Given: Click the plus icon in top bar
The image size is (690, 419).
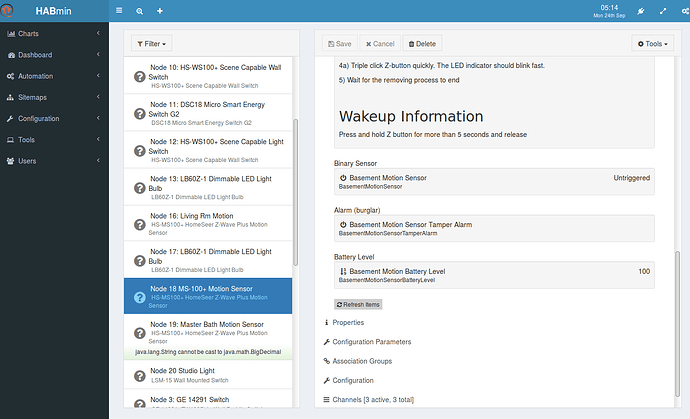Looking at the screenshot, I should coord(159,11).
